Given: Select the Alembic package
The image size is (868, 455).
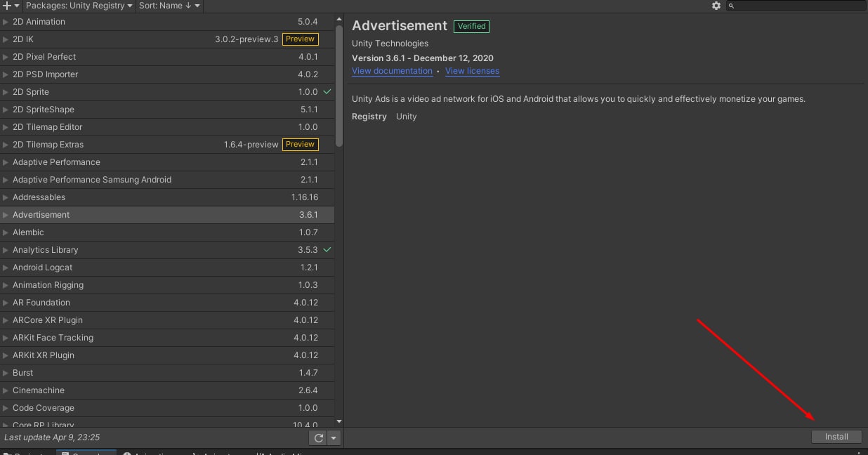Looking at the screenshot, I should 167,232.
